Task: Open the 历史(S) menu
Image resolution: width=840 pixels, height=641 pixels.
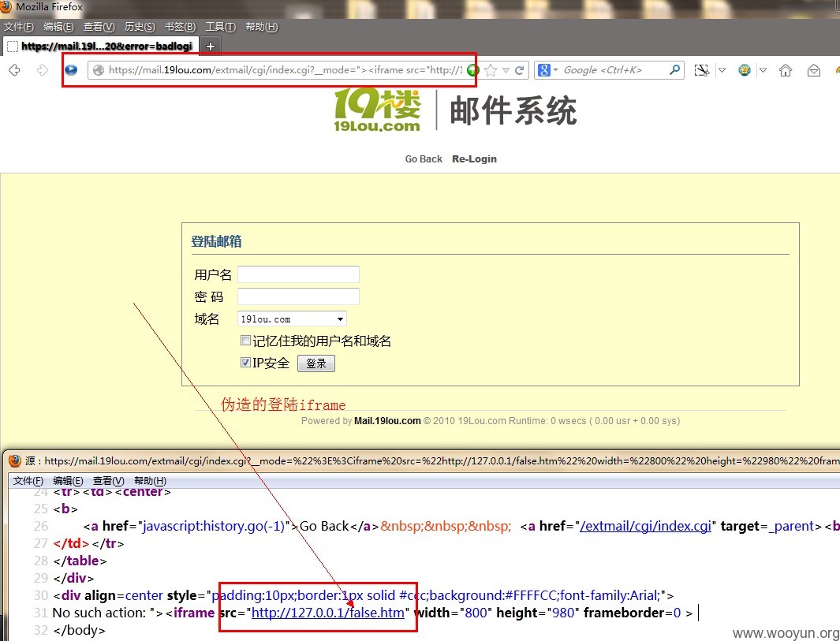Action: click(140, 27)
